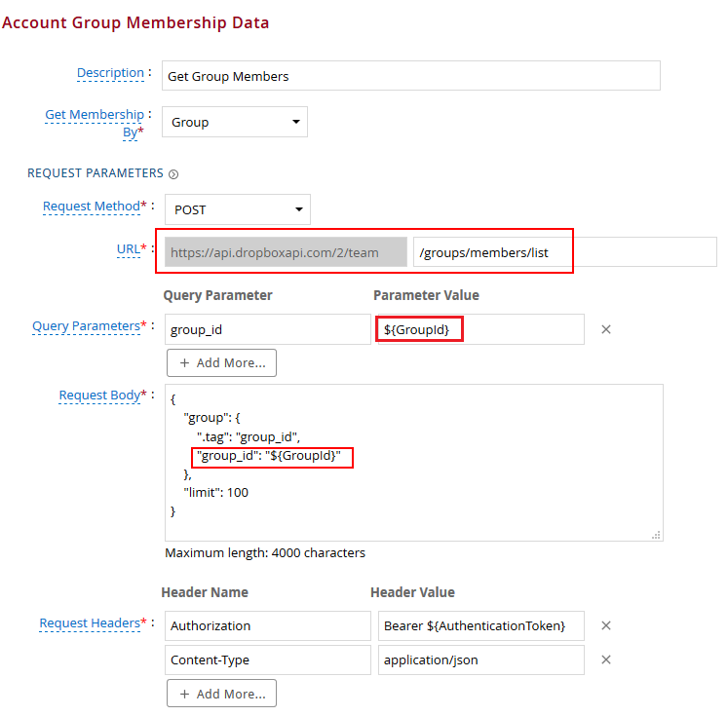
Task: Click the group_id query parameter name field
Action: 267,329
